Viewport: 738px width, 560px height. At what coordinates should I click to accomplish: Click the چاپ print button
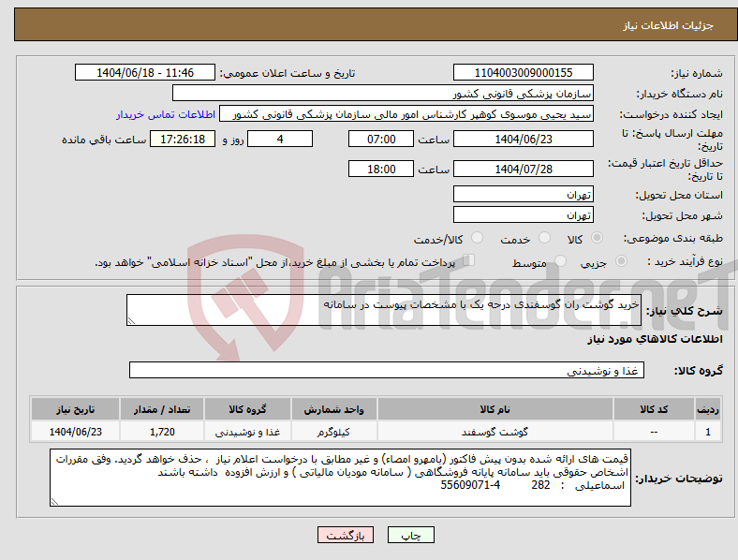411,535
